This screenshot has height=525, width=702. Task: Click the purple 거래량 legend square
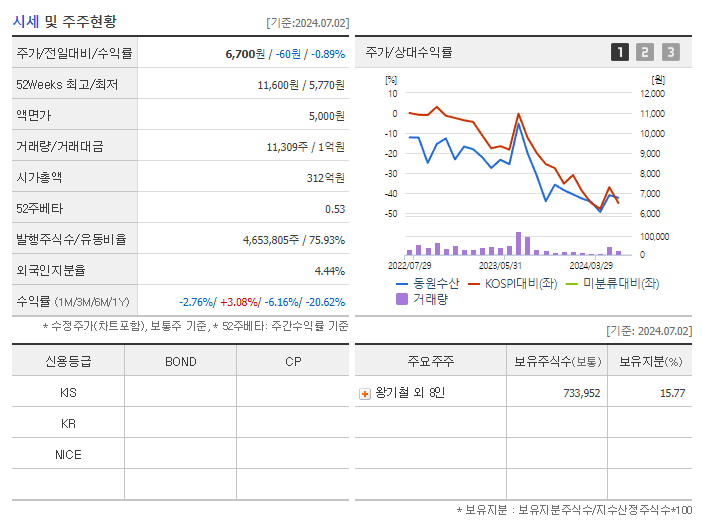402,299
